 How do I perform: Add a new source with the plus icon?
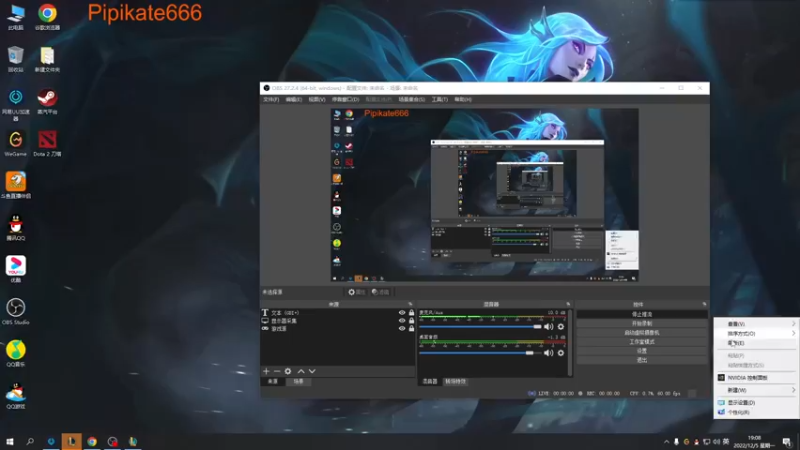tap(266, 371)
